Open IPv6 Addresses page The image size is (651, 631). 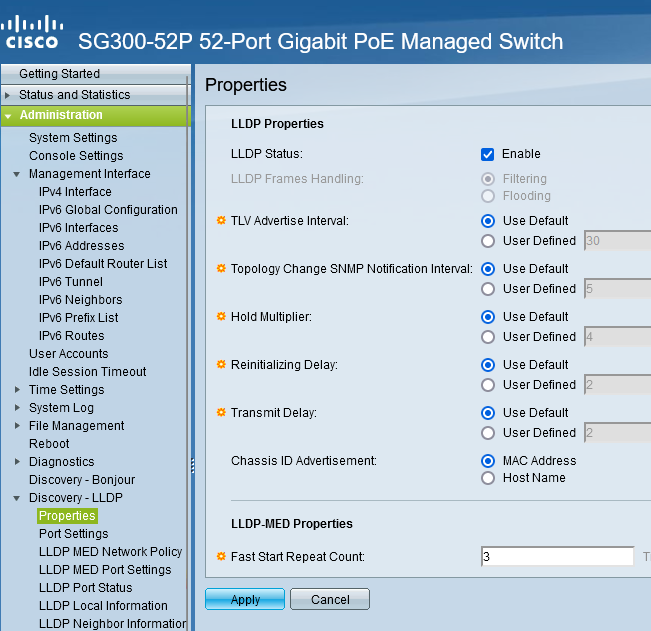pos(81,246)
